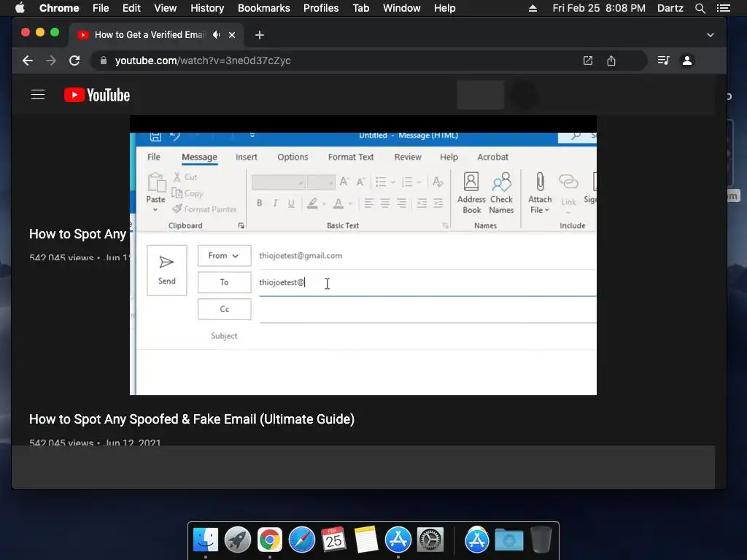Open the File tab in Outlook
This screenshot has width=747, height=560.
point(153,157)
